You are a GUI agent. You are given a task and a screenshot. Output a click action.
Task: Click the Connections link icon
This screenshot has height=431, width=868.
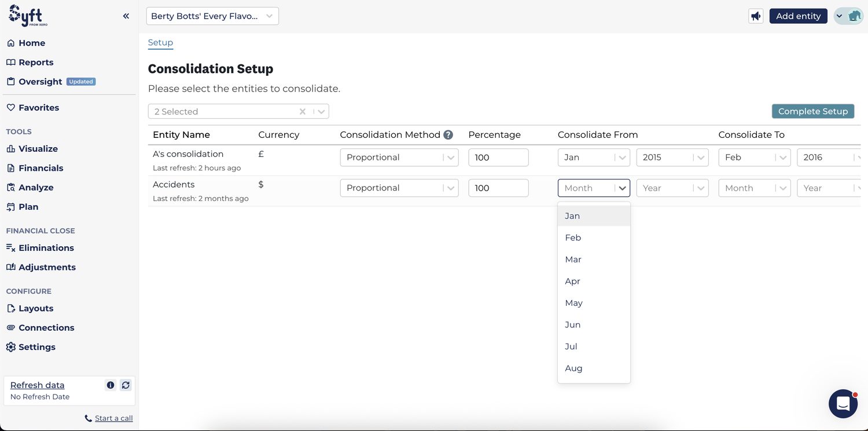pos(10,328)
